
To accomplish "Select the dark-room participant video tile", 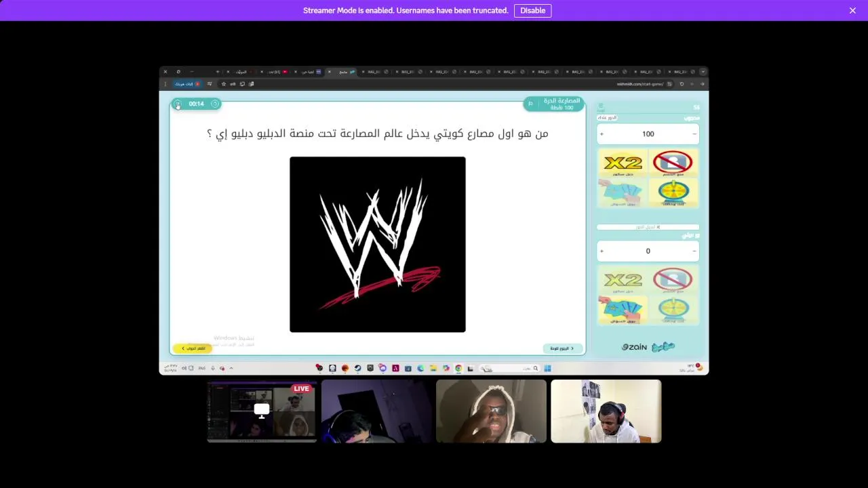I will click(x=376, y=411).
